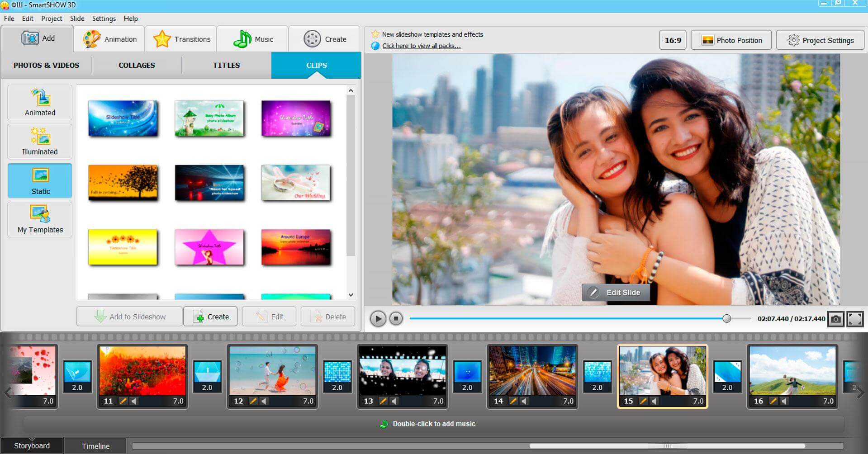
Task: Click the Edit Slide button on preview
Action: (x=616, y=293)
